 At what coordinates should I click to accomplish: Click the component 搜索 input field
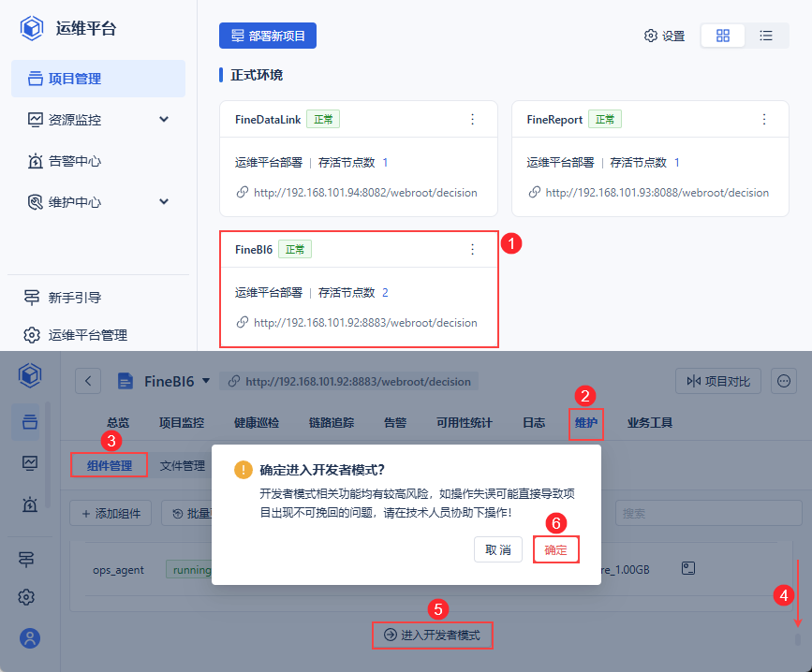pyautogui.click(x=708, y=513)
